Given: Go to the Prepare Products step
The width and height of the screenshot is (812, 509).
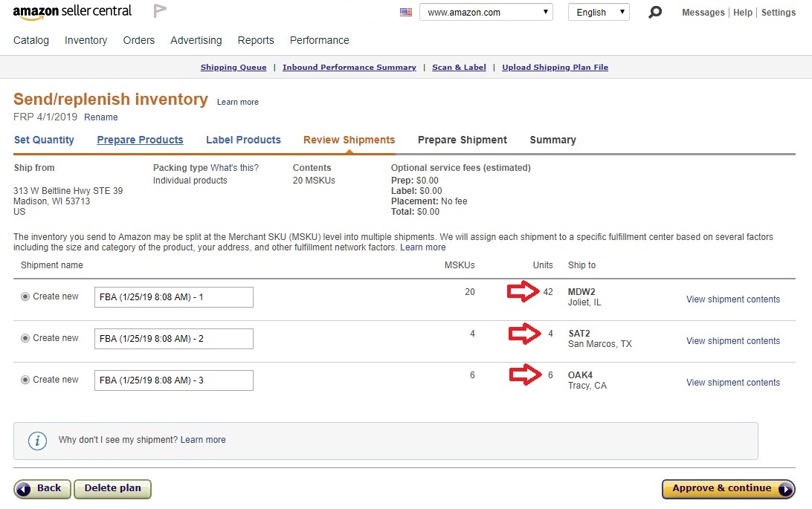Looking at the screenshot, I should click(140, 140).
